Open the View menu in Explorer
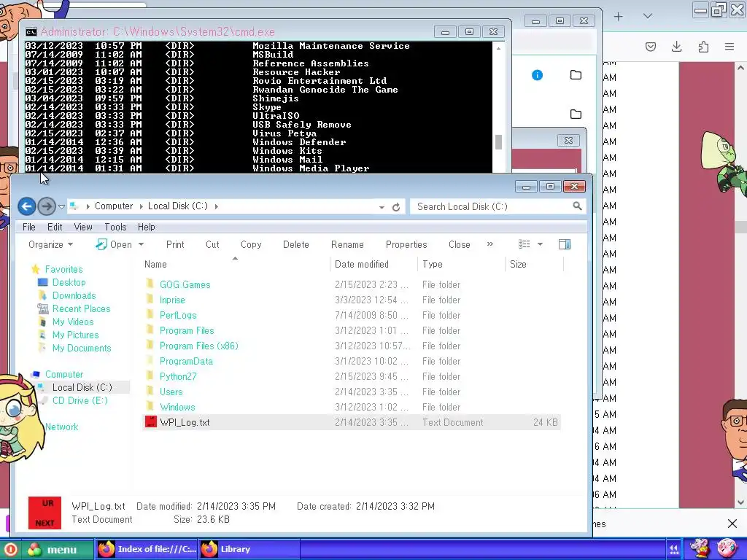This screenshot has width=747, height=560. click(83, 227)
